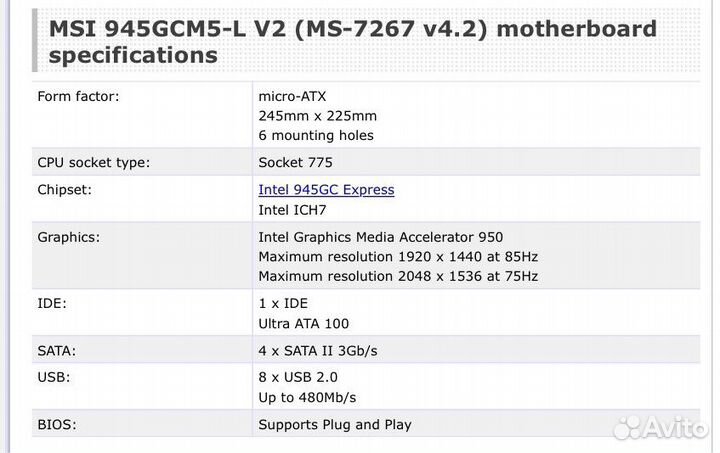Select the Chipset row label

[x=64, y=189]
